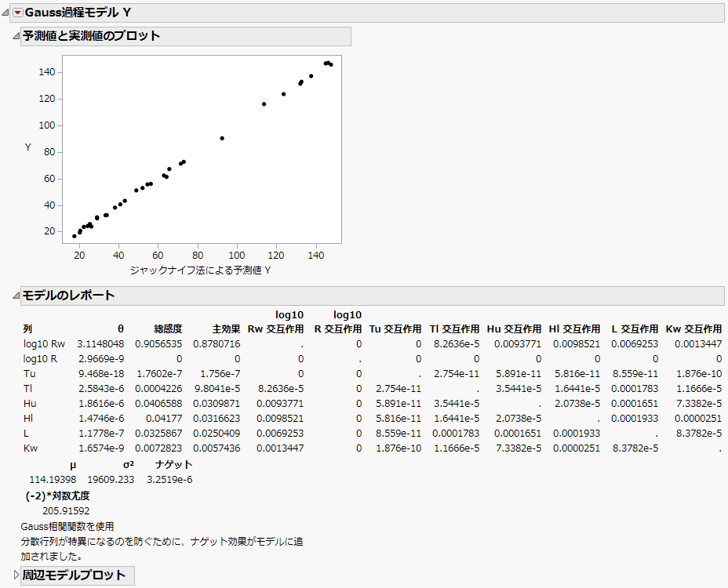
Task: Click the Kw row label
Action: (x=30, y=448)
